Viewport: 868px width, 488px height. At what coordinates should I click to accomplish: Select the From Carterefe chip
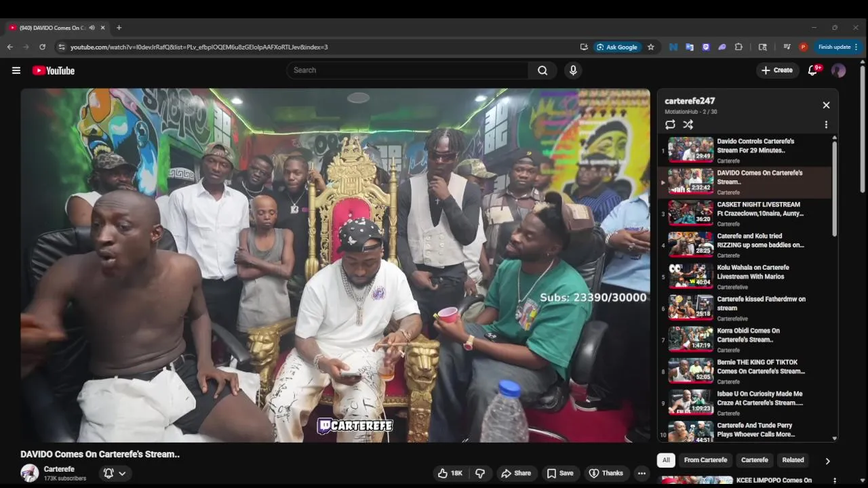click(x=705, y=460)
